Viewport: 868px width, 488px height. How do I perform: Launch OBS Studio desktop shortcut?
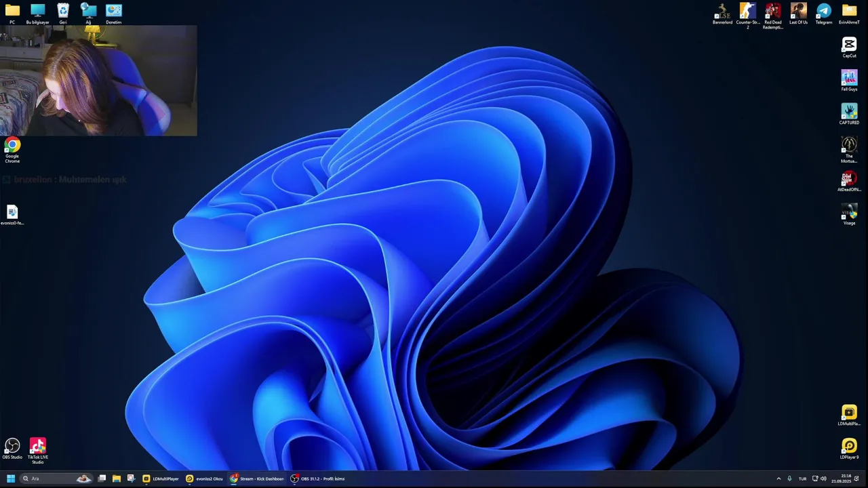click(12, 449)
